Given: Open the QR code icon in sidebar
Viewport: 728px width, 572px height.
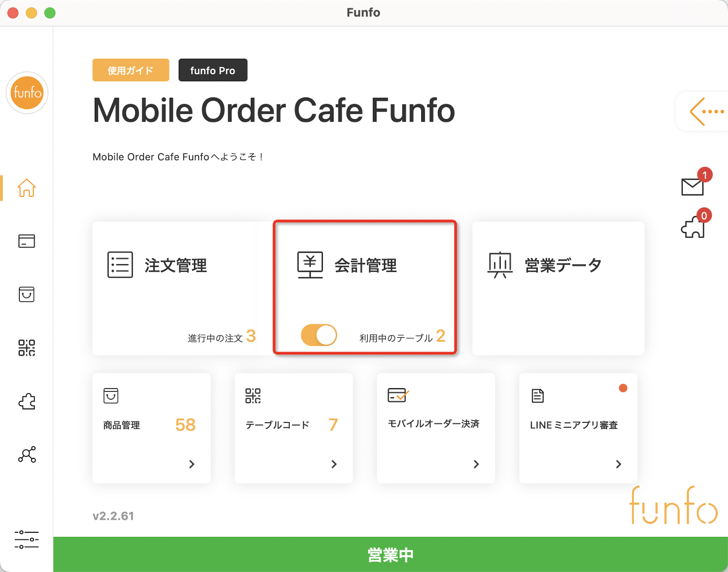Looking at the screenshot, I should [26, 348].
